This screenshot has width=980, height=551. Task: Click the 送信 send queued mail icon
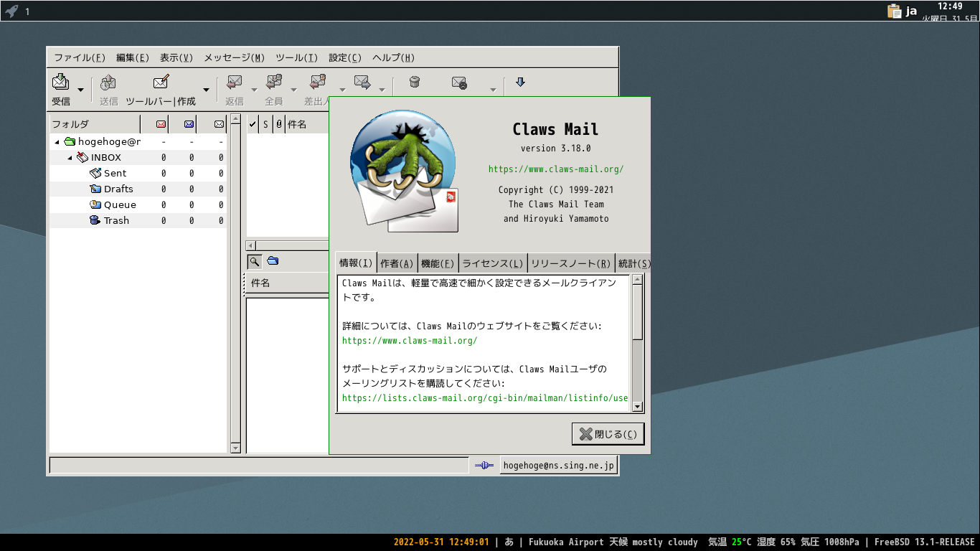pos(108,82)
